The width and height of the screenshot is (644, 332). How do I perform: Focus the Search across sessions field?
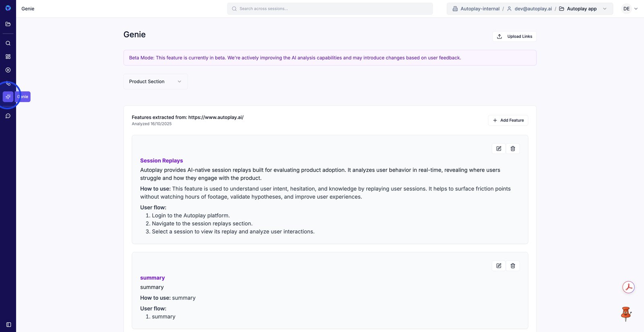pyautogui.click(x=330, y=9)
